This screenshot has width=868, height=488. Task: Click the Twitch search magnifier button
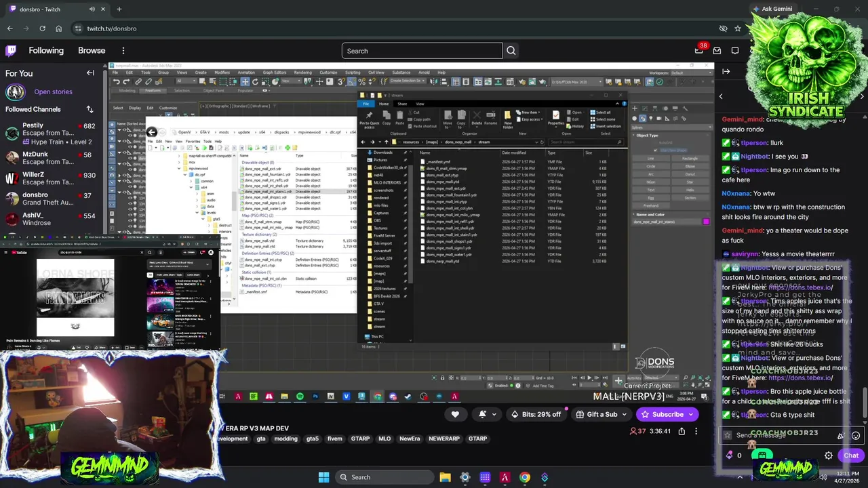click(x=511, y=51)
